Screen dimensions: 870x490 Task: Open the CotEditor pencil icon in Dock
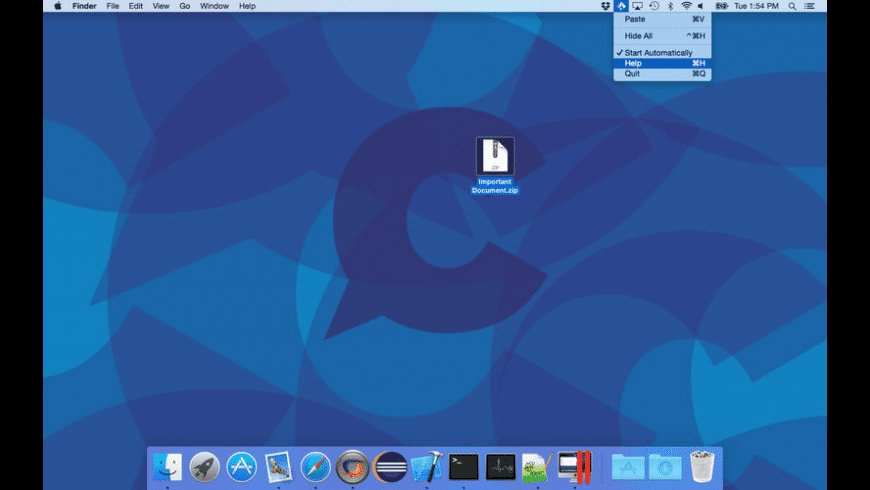pyautogui.click(x=537, y=467)
